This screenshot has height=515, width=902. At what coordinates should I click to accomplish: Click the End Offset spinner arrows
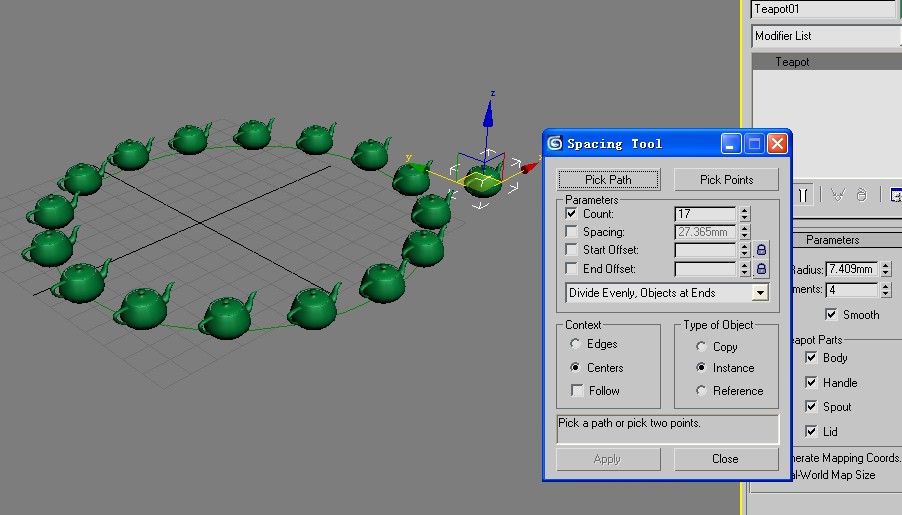tap(745, 269)
